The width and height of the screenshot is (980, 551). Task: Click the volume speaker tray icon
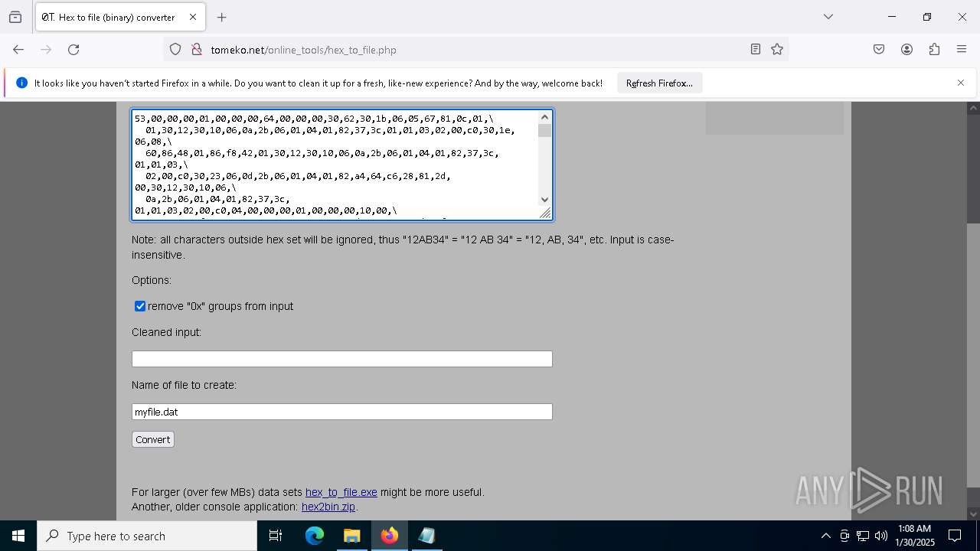pyautogui.click(x=881, y=536)
